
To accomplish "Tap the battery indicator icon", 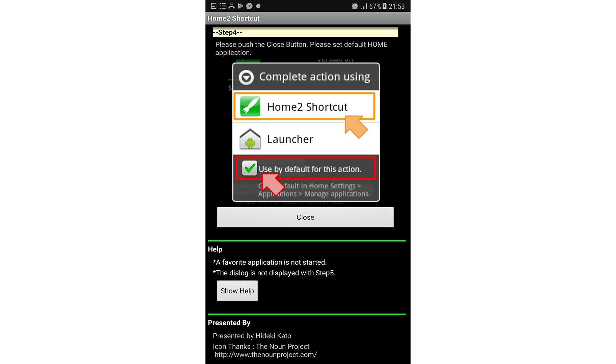I will (385, 6).
